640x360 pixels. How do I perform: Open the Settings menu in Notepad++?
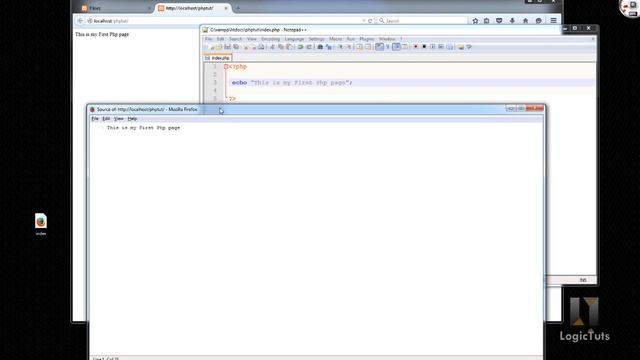(316, 39)
